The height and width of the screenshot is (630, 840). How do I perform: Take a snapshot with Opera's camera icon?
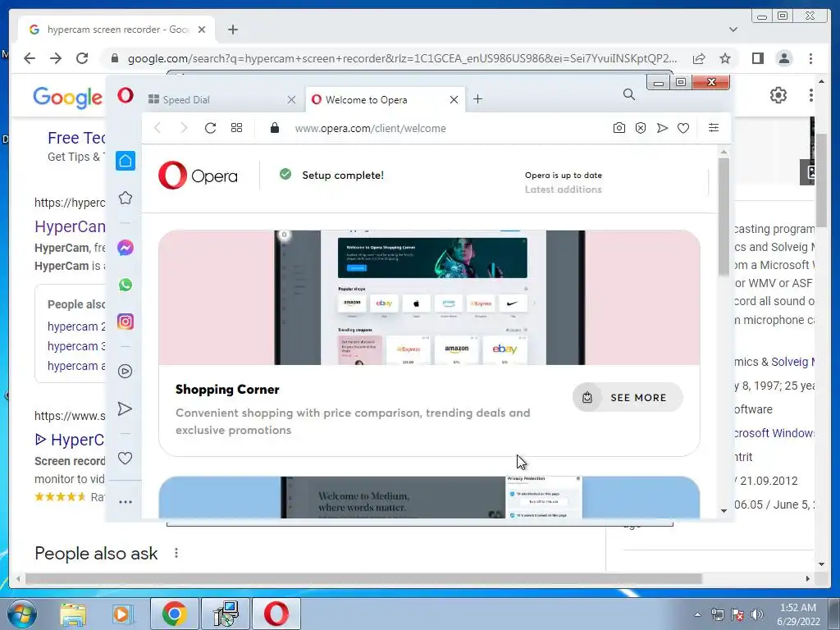[619, 128]
